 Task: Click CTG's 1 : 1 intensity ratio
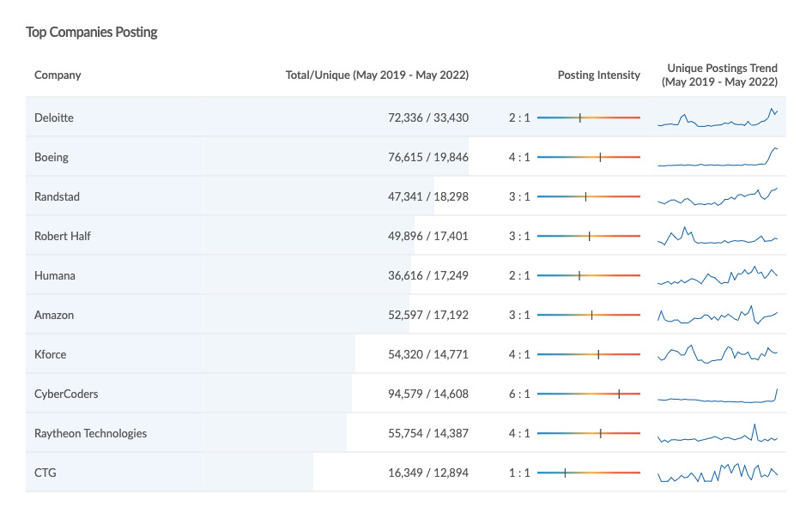(519, 473)
